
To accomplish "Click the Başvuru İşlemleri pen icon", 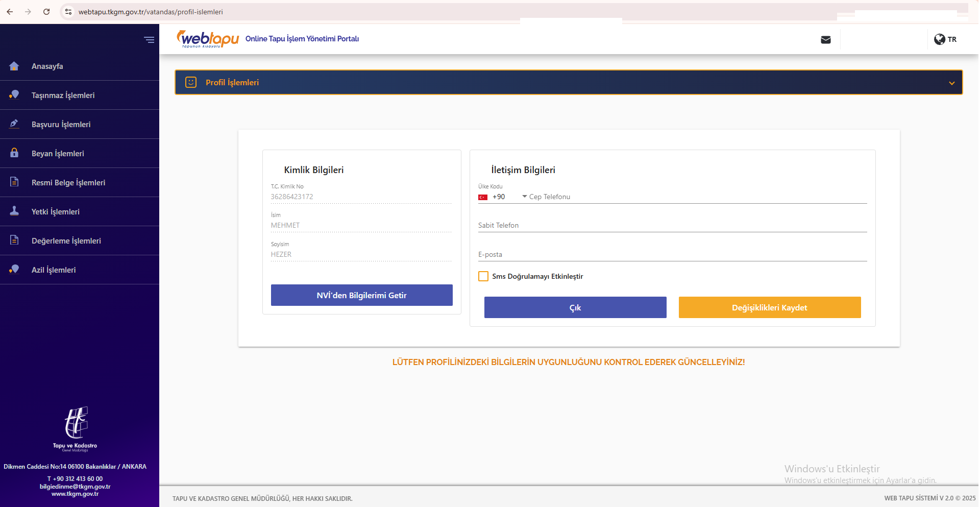I will coord(14,124).
